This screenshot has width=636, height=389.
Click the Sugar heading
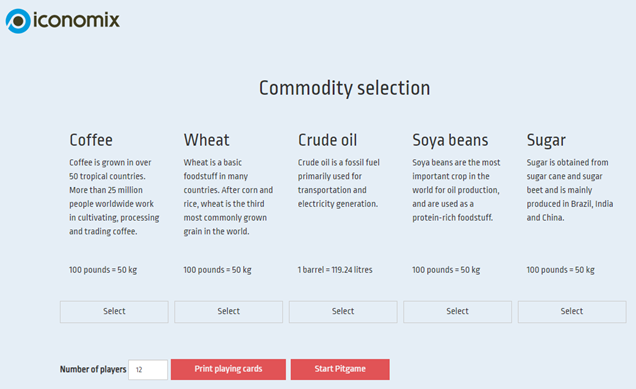546,141
